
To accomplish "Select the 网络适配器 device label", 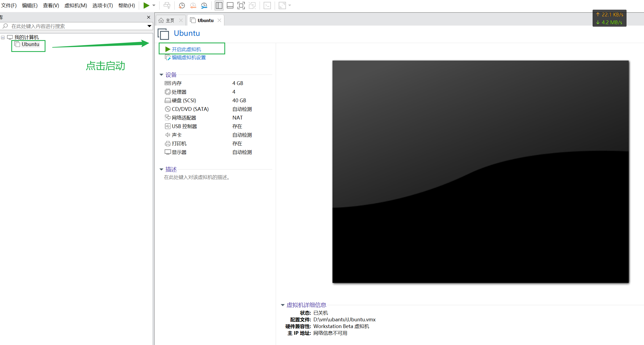I will click(184, 118).
